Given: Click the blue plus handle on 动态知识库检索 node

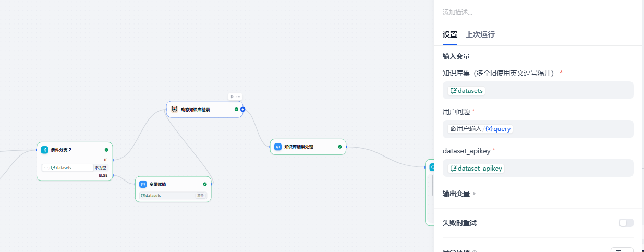Looking at the screenshot, I should 242,110.
